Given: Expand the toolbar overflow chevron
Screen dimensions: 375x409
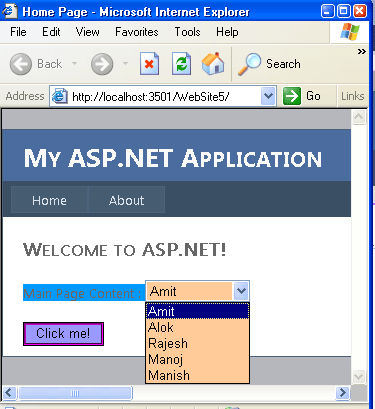Looking at the screenshot, I should [x=362, y=51].
